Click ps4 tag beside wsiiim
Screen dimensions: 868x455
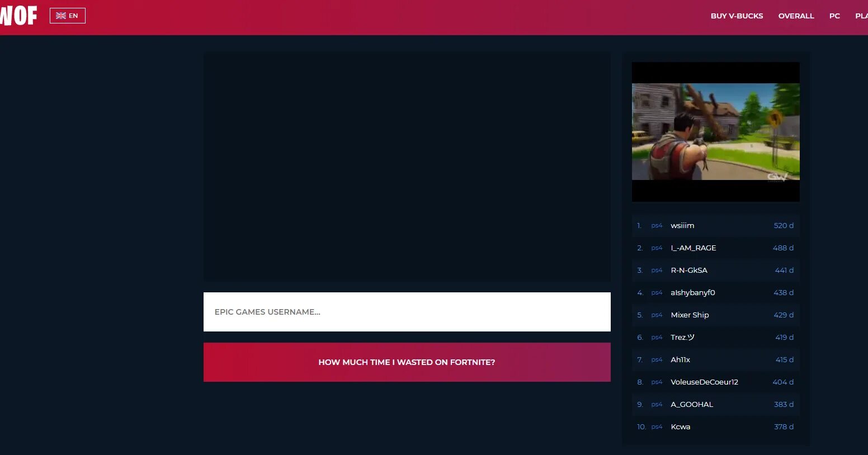(657, 226)
